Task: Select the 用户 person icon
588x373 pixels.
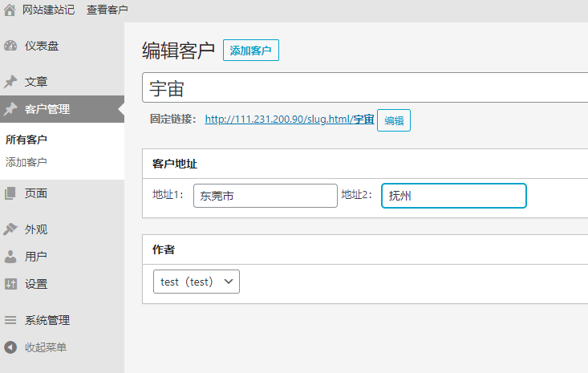Action: tap(10, 257)
